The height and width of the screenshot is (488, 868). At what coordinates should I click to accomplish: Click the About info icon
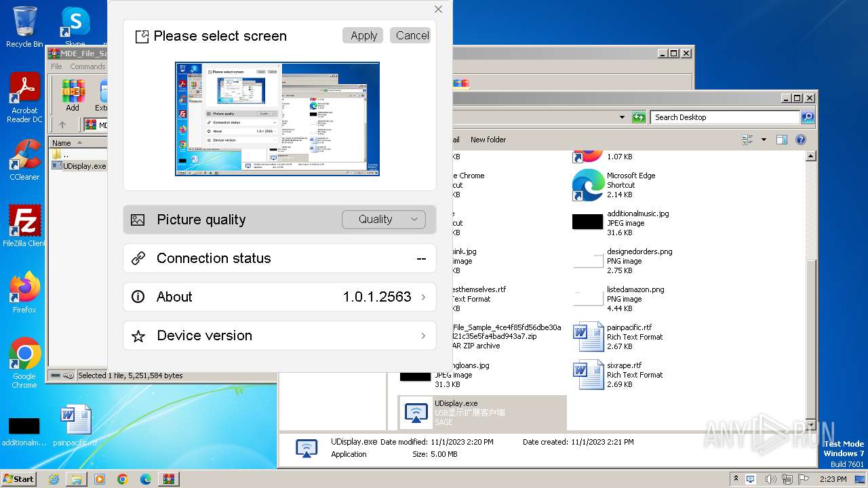[138, 297]
